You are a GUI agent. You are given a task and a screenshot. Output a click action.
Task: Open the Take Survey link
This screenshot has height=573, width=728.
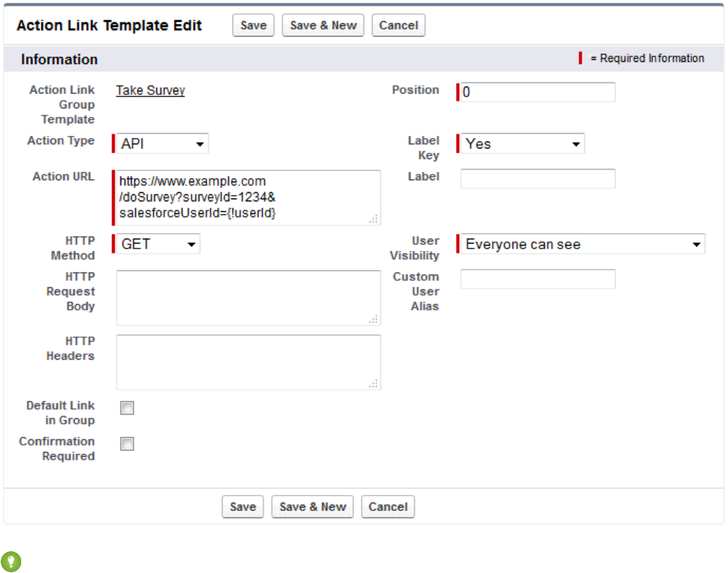pyautogui.click(x=151, y=91)
